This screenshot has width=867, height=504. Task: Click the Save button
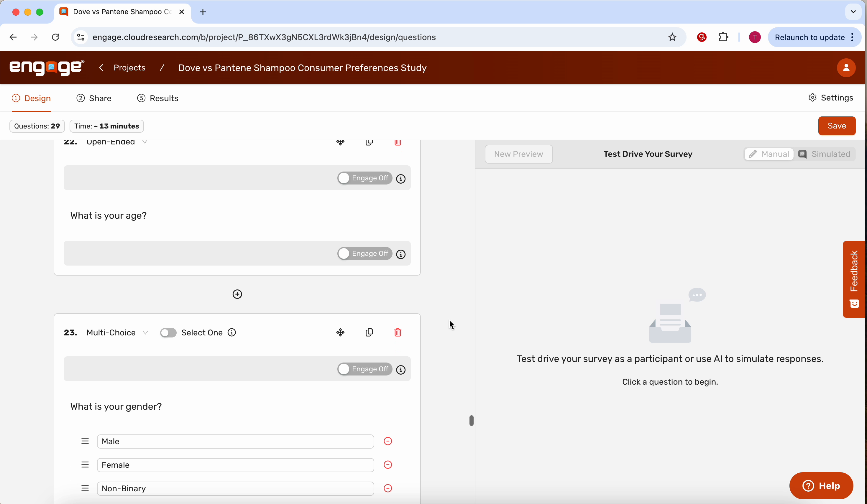coord(837,126)
